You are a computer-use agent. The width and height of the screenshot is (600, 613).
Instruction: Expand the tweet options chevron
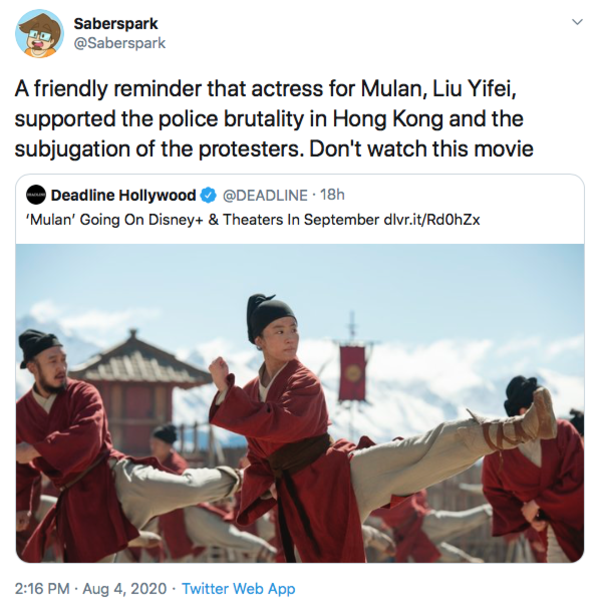577,22
